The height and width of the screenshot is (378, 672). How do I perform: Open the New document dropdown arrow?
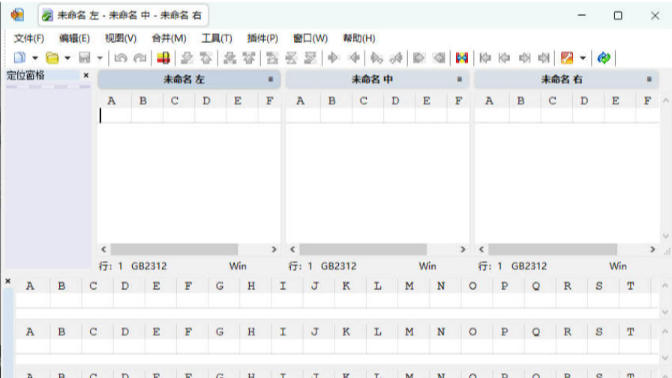[35, 57]
